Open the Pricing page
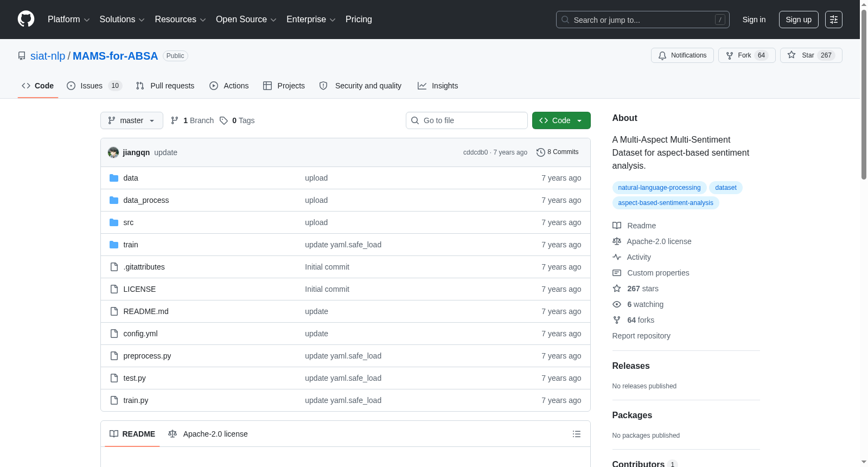868x467 pixels. pos(359,20)
